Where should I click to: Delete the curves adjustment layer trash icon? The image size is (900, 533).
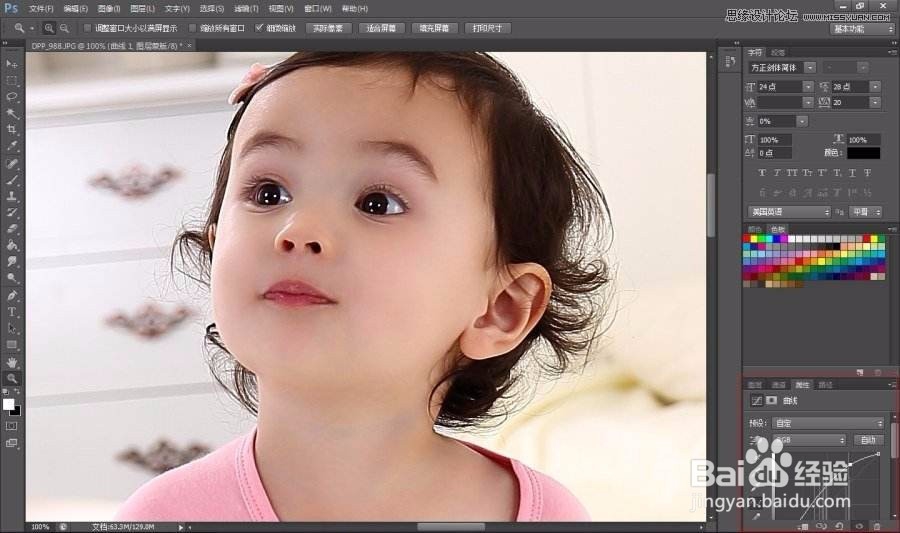[876, 526]
